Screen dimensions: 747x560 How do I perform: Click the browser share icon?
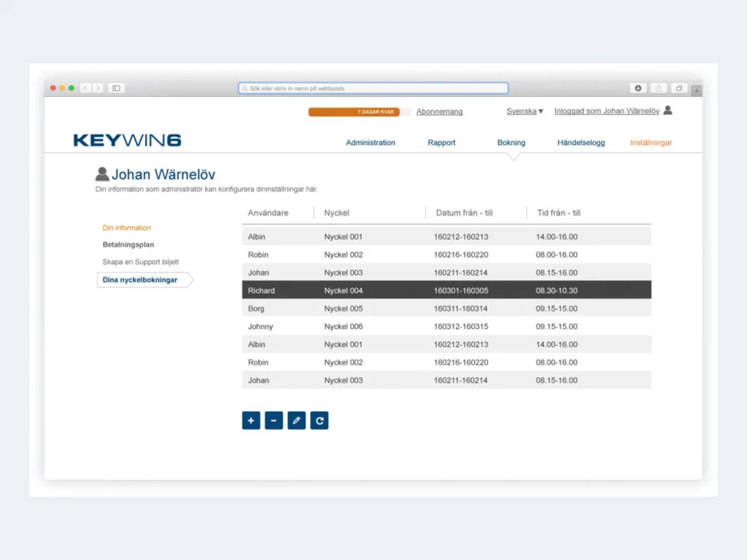[659, 88]
